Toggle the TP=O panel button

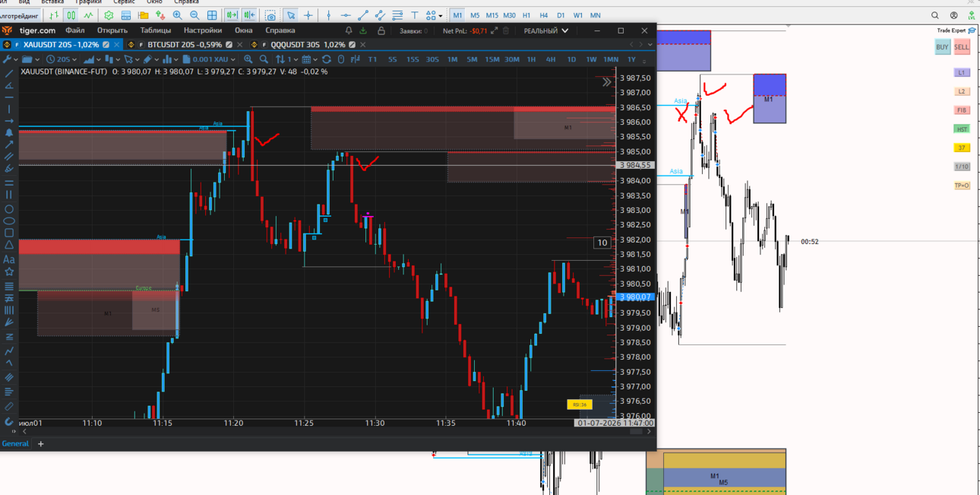click(962, 186)
